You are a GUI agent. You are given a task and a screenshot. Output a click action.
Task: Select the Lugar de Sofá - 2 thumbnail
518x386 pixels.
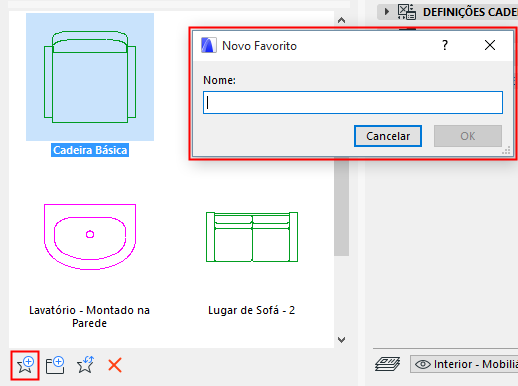252,237
